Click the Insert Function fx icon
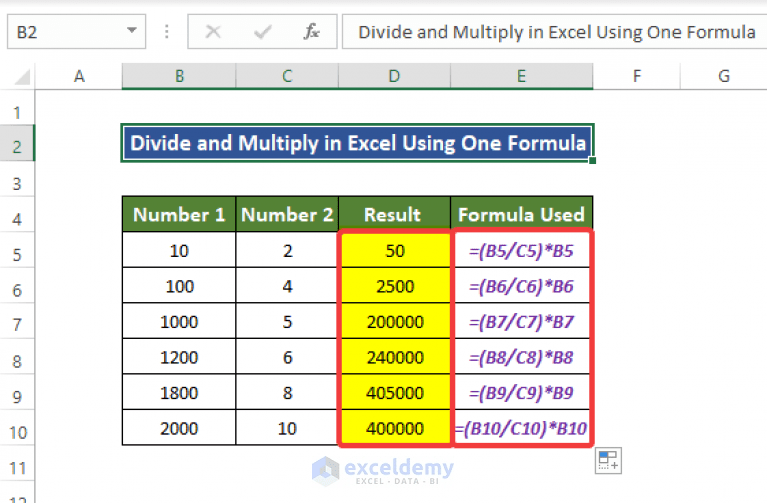 (x=312, y=32)
